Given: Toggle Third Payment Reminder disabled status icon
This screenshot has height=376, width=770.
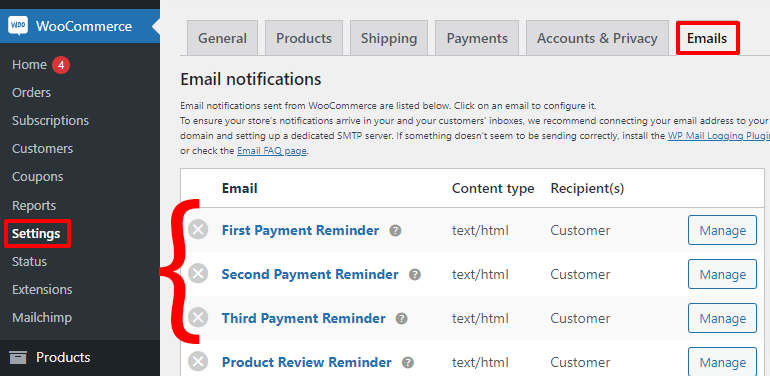Looking at the screenshot, I should (198, 318).
